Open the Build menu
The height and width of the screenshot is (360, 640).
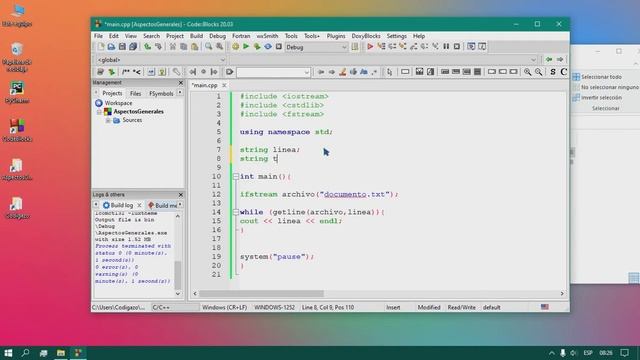(x=196, y=36)
